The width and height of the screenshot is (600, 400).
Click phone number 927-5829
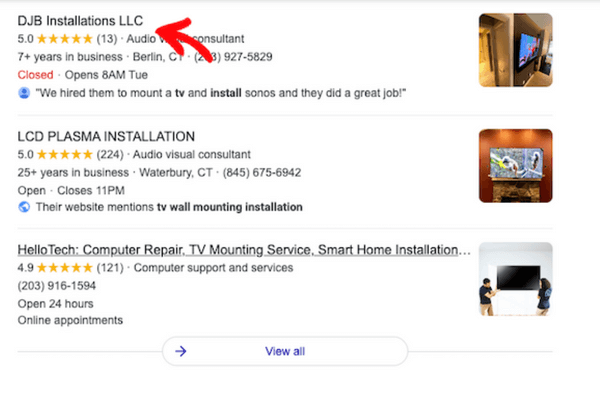click(x=233, y=57)
